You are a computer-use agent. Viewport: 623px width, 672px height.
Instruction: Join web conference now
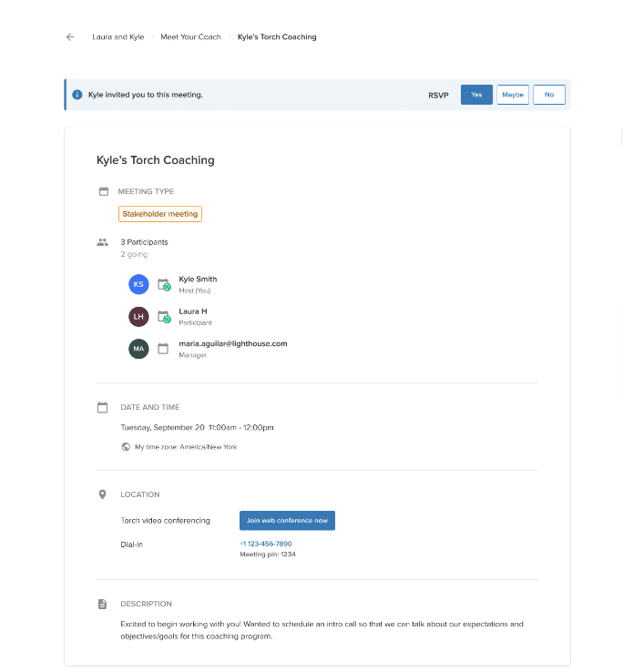(287, 521)
